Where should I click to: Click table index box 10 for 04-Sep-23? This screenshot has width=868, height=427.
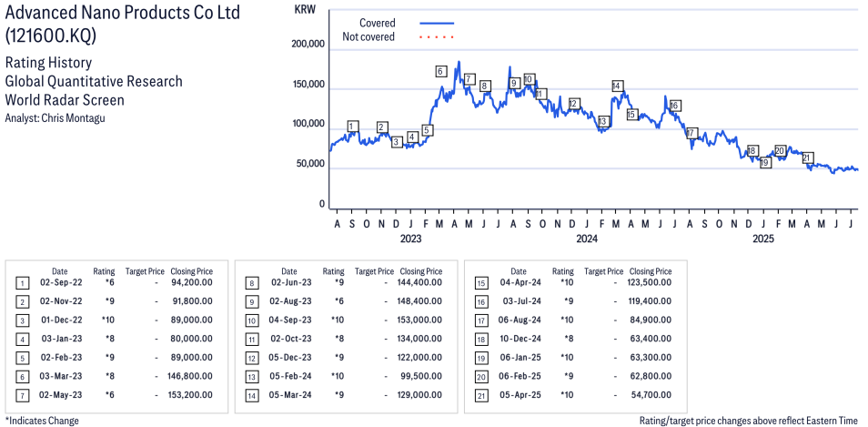click(251, 320)
